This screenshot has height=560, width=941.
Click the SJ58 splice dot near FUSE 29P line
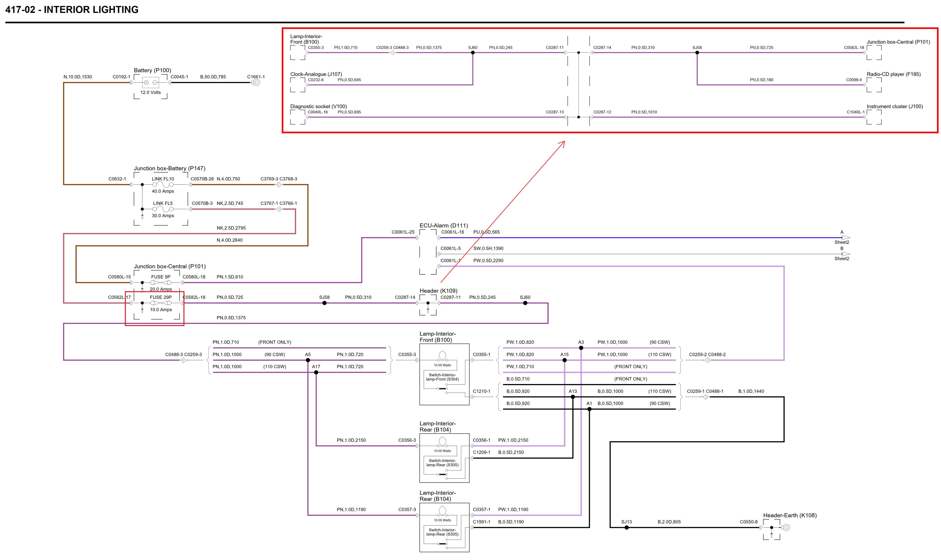click(x=324, y=303)
